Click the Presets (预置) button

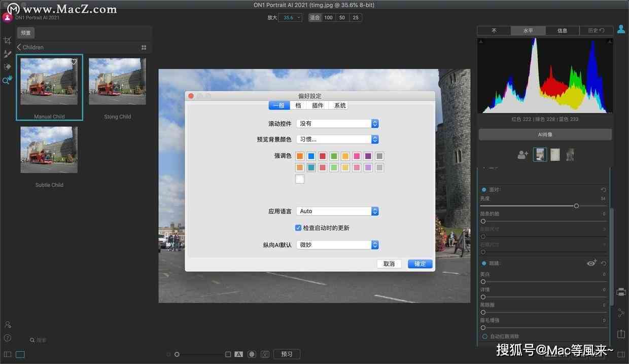point(26,33)
